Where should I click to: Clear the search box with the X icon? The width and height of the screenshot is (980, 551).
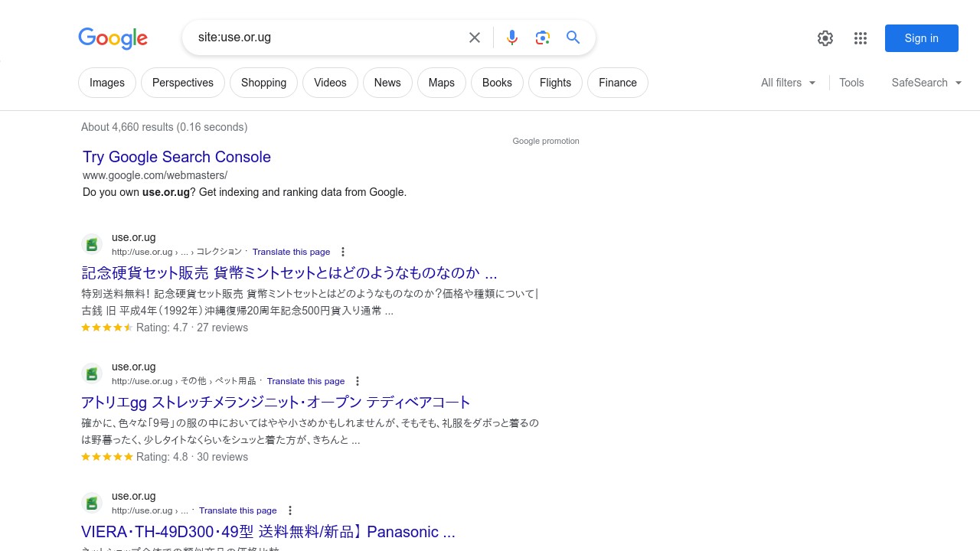[x=475, y=37]
